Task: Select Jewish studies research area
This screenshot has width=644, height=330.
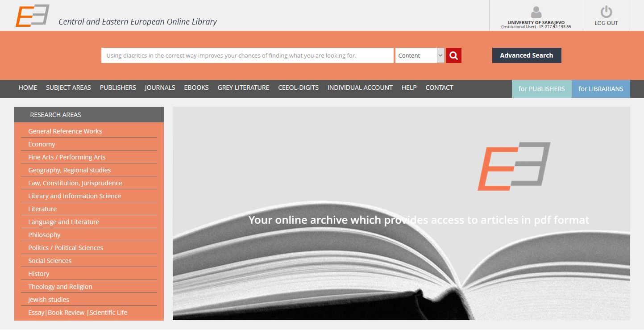Action: [x=49, y=300]
